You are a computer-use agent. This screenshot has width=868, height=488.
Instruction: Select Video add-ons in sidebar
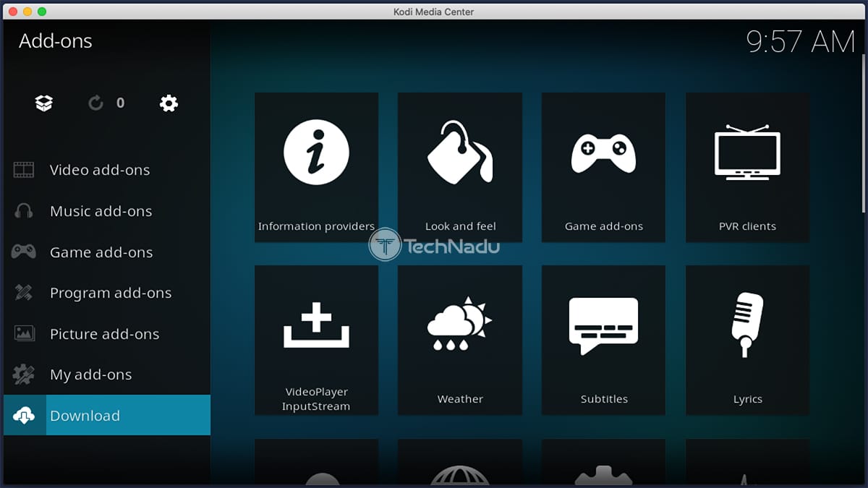[x=107, y=170]
